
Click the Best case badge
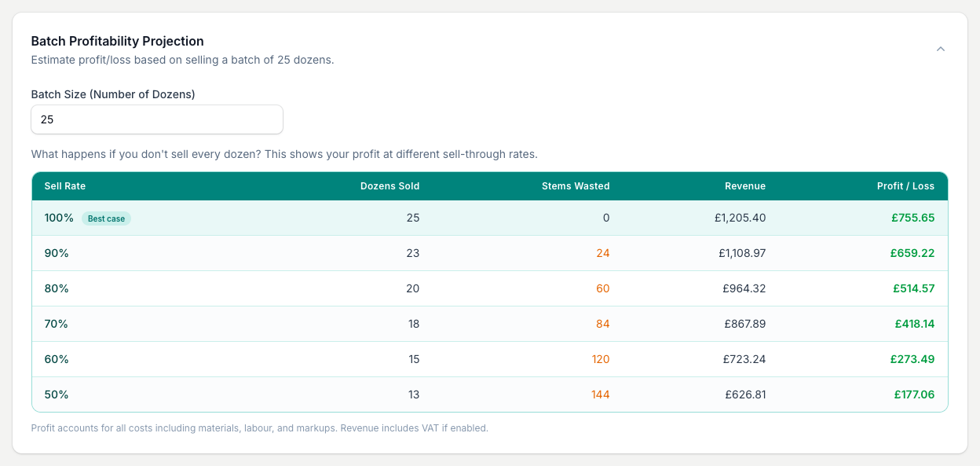click(x=106, y=218)
